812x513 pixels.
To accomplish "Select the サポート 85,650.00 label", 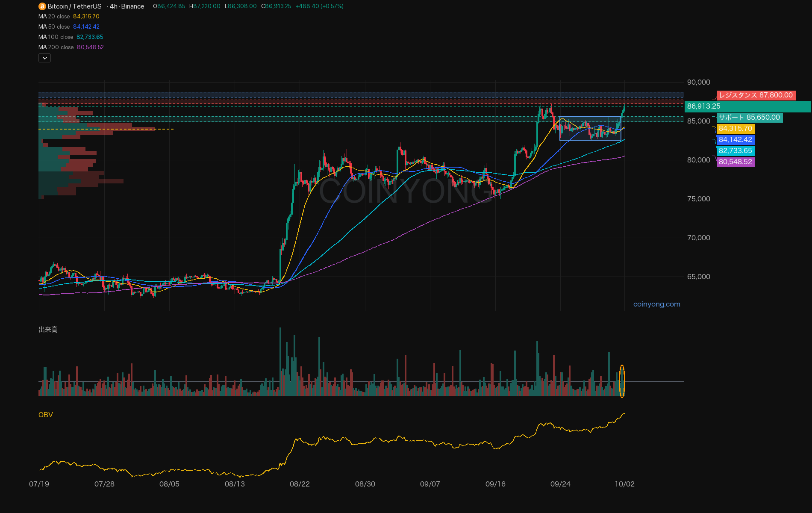I will (x=750, y=118).
